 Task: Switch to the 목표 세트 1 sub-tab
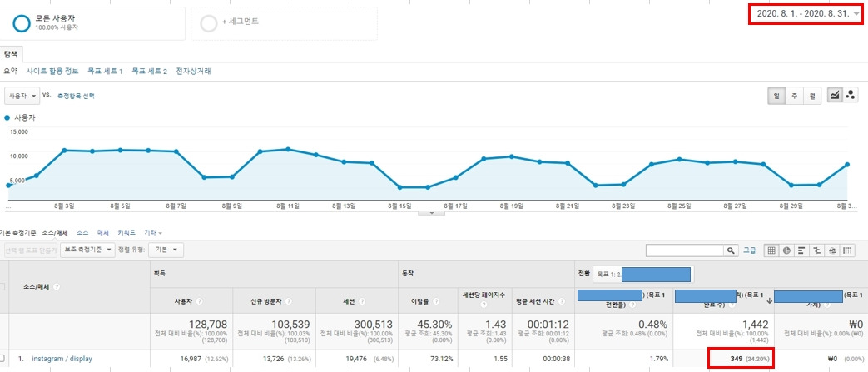(x=105, y=72)
